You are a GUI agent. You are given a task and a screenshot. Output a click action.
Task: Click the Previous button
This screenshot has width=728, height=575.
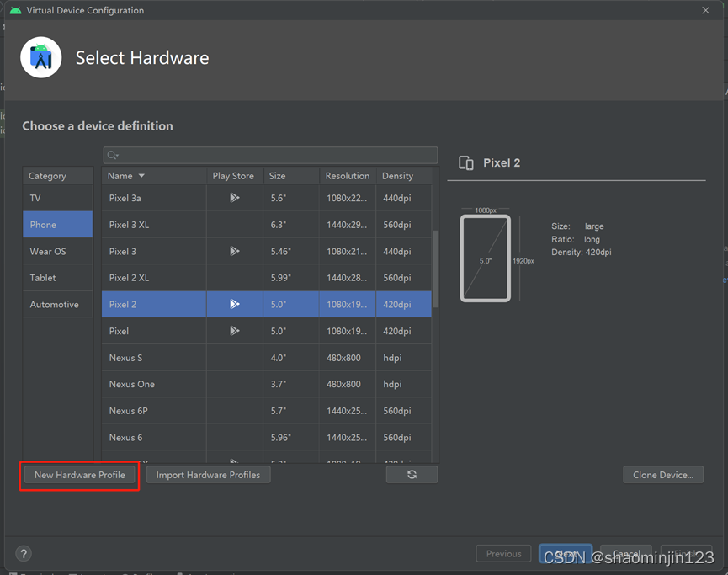click(x=504, y=554)
